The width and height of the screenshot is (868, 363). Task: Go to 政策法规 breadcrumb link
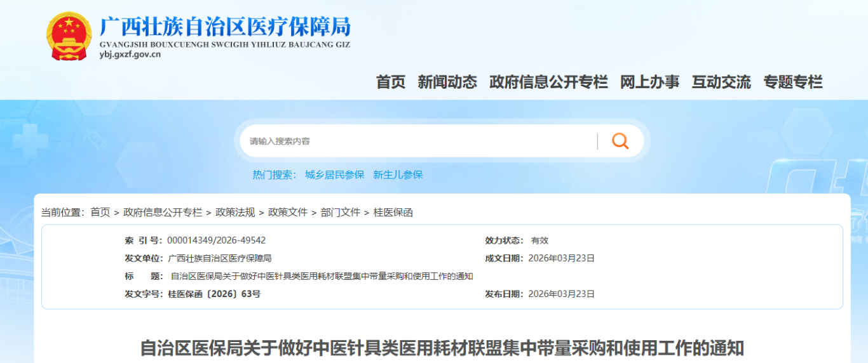point(235,213)
